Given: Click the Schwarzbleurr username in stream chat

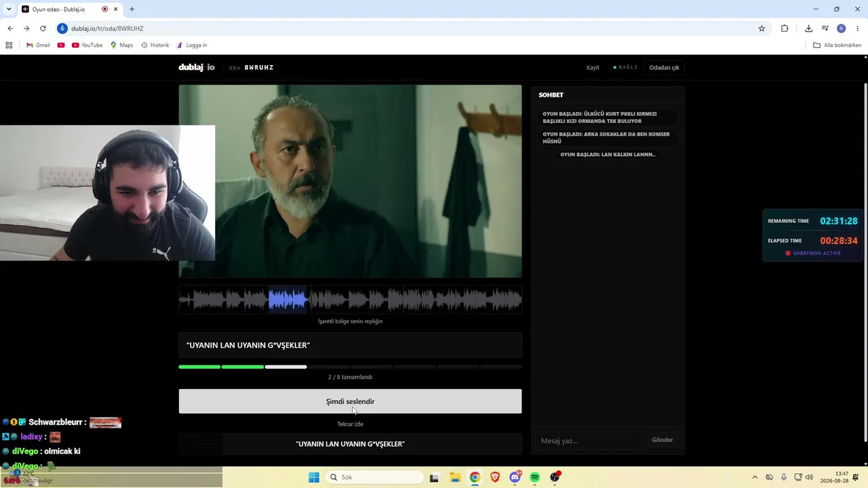Looking at the screenshot, I should (56, 422).
